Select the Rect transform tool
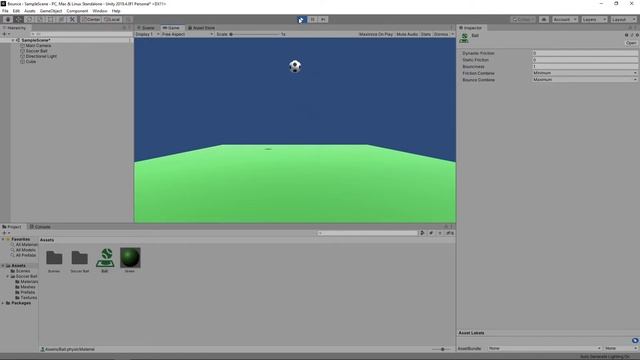 tap(51, 19)
